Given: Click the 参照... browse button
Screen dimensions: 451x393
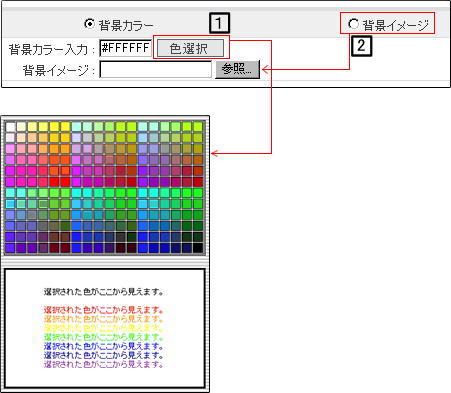Looking at the screenshot, I should [x=237, y=69].
